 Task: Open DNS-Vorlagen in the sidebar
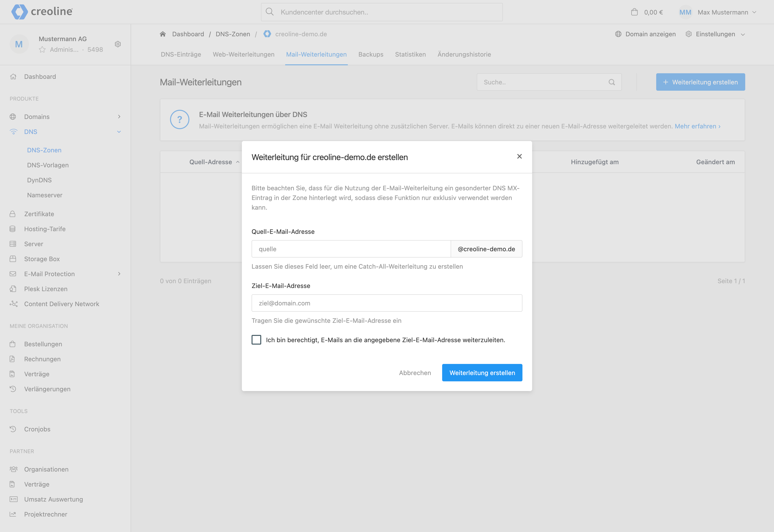(48, 165)
